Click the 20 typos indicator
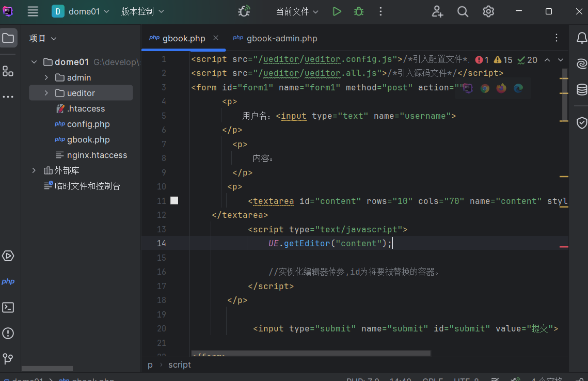Image resolution: width=588 pixels, height=381 pixels. point(527,60)
